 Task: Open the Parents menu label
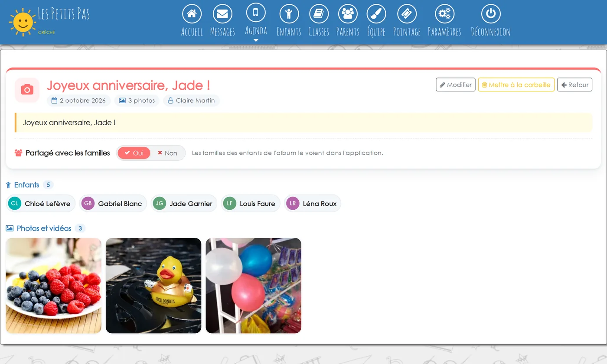click(x=348, y=32)
